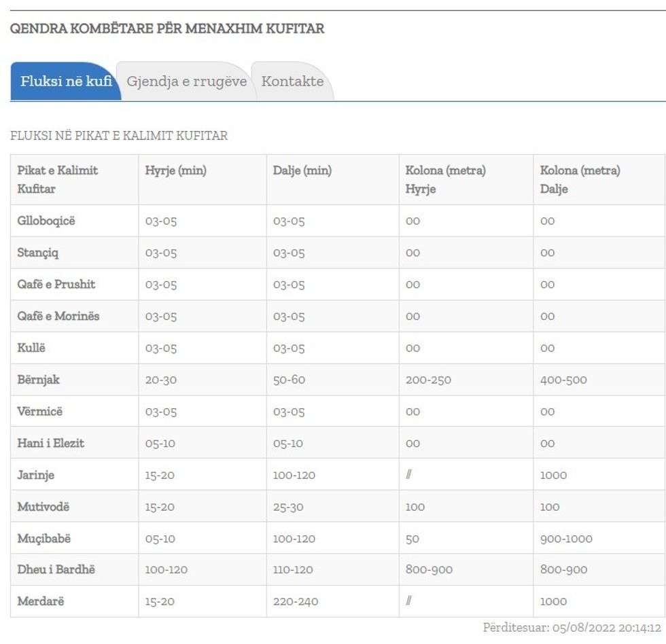The width and height of the screenshot is (666, 644).
Task: Click the Përditesuar update timestamp
Action: coord(572,628)
